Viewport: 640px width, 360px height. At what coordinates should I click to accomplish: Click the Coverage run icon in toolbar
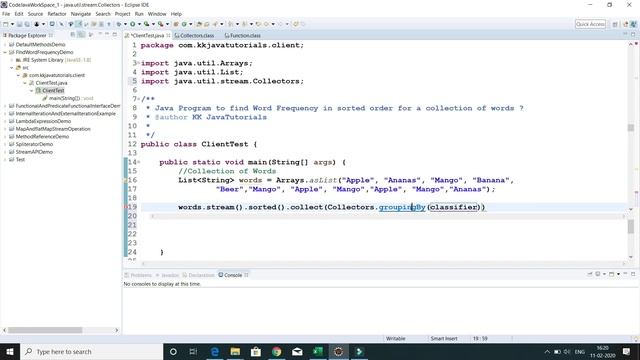146,24
